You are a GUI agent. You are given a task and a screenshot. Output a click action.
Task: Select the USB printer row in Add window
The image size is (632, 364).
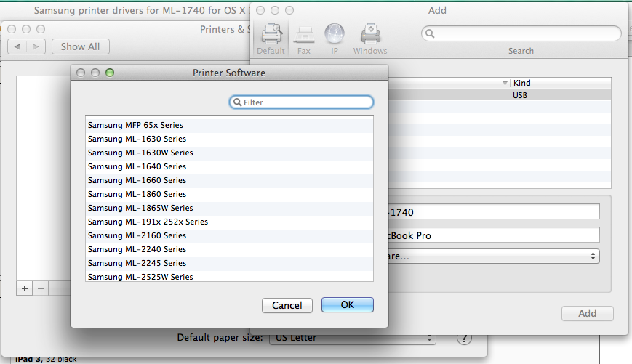pos(500,95)
